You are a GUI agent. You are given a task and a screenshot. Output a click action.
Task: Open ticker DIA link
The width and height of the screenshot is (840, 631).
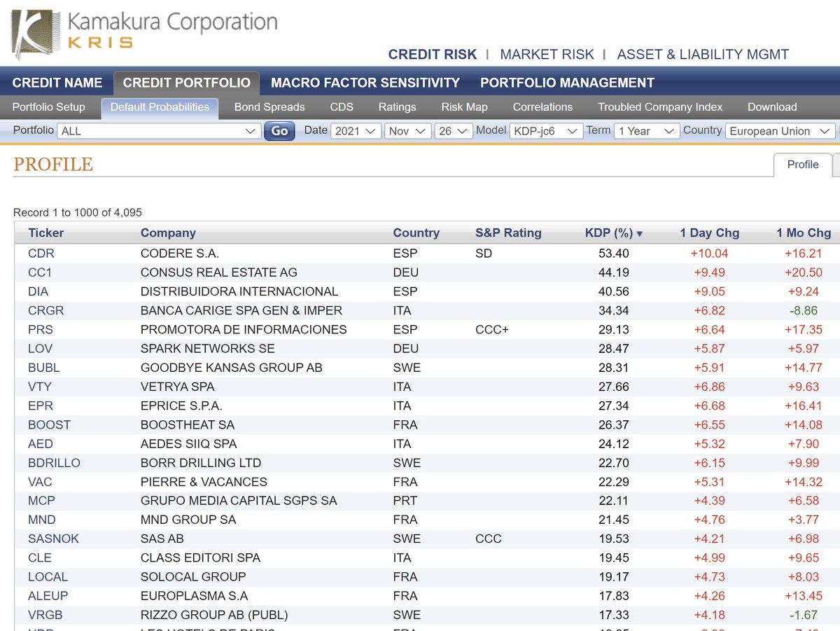tap(38, 291)
